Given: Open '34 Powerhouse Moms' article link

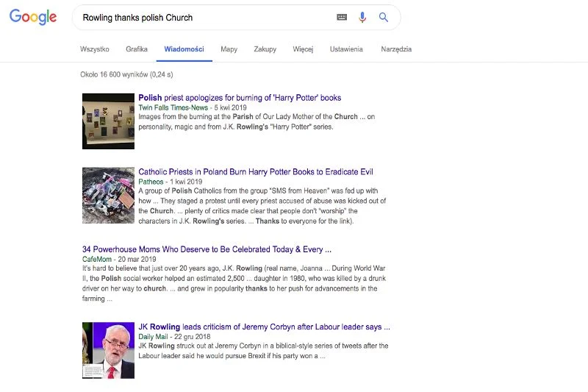Looking at the screenshot, I should tap(207, 249).
